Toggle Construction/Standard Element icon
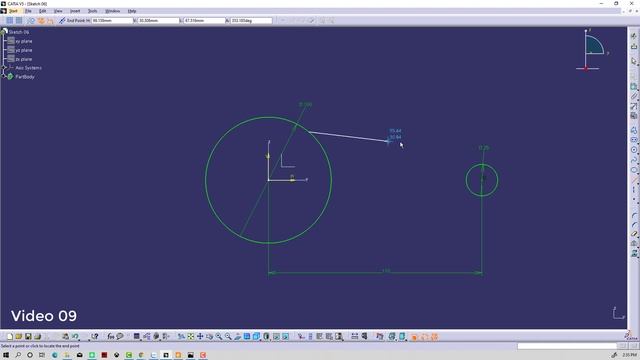 (31, 20)
